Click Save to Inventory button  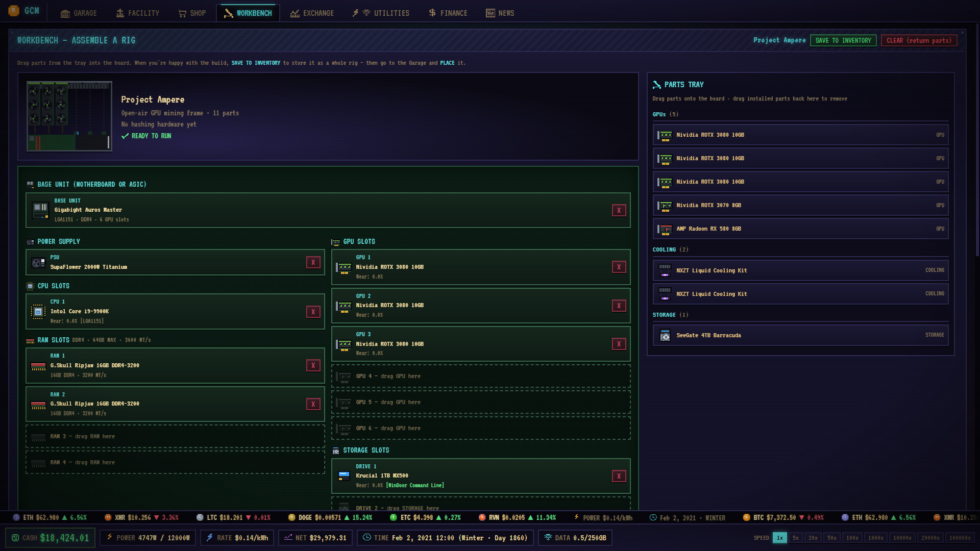tap(843, 40)
